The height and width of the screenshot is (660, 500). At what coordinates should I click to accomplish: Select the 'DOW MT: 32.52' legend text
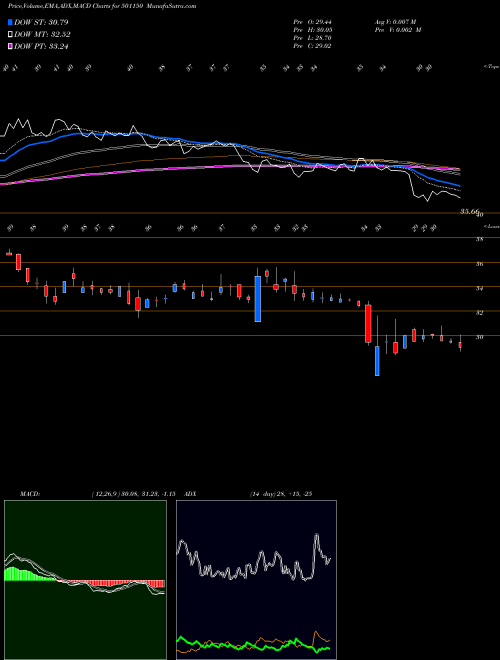[x=42, y=35]
